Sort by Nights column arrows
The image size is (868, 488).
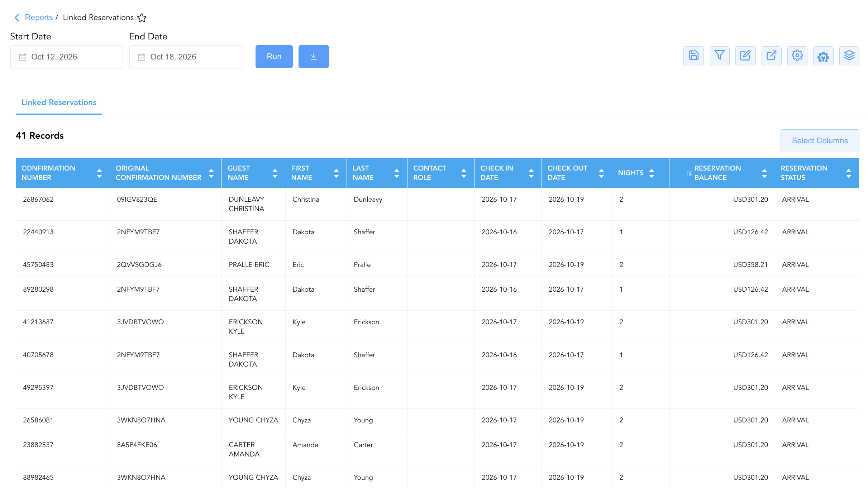click(x=652, y=173)
